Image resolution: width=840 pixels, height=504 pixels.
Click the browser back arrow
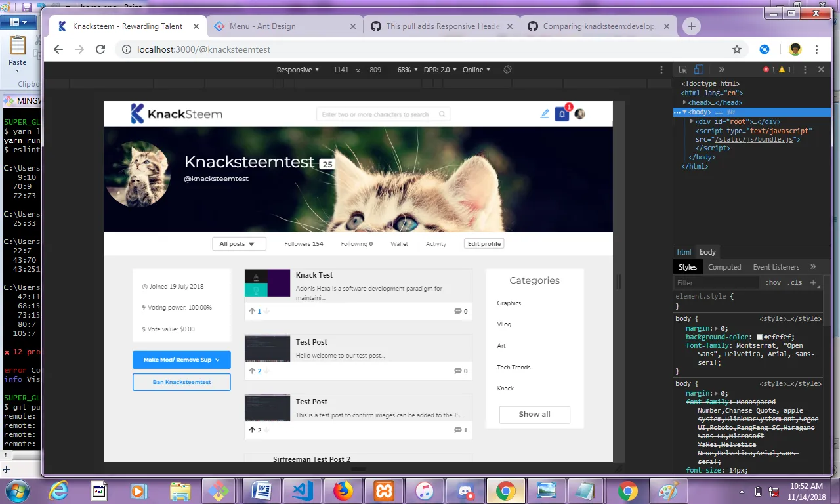[58, 49]
